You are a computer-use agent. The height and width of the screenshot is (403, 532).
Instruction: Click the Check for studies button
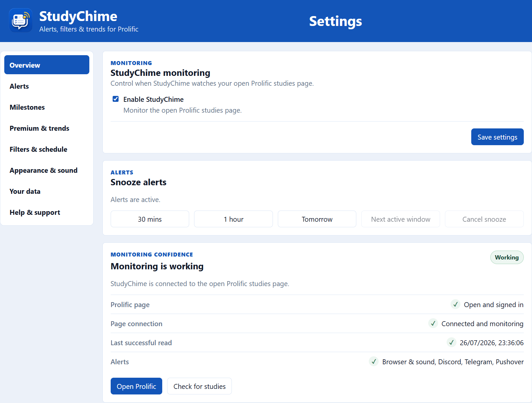(199, 386)
